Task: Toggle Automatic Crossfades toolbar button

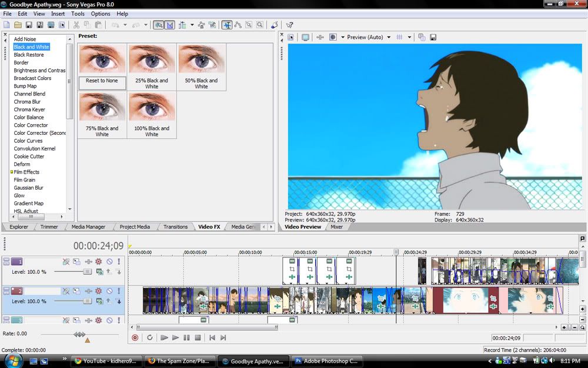Action: tap(170, 25)
